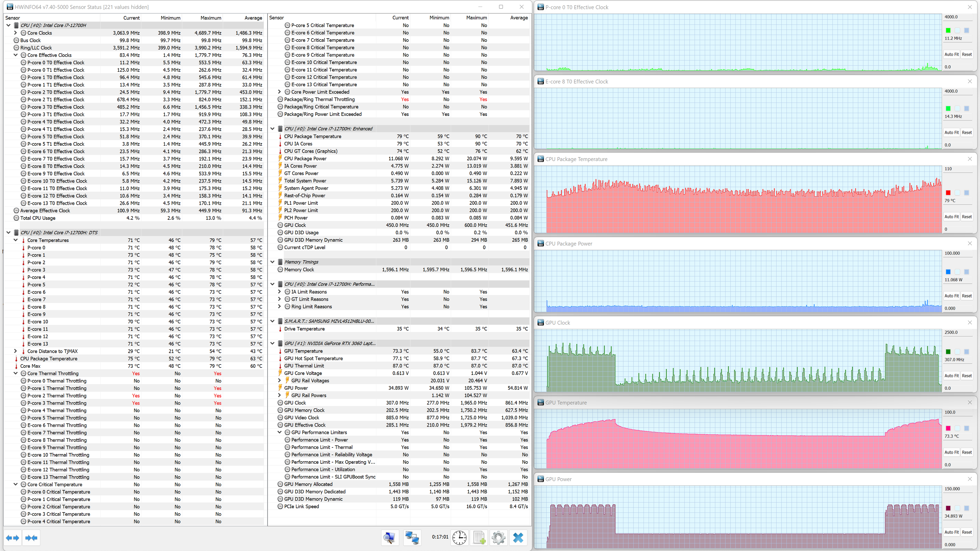Close the GPU Clock graph window

click(970, 322)
